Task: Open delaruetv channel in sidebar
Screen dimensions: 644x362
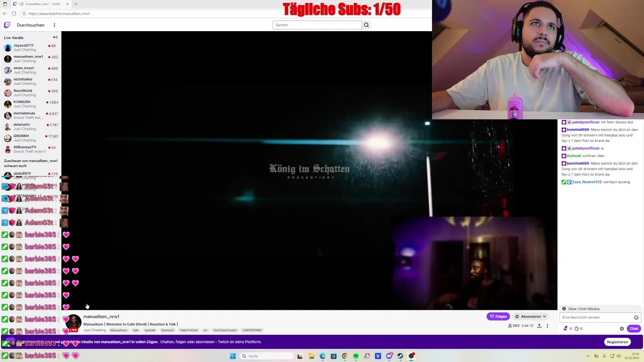Action: point(31,126)
